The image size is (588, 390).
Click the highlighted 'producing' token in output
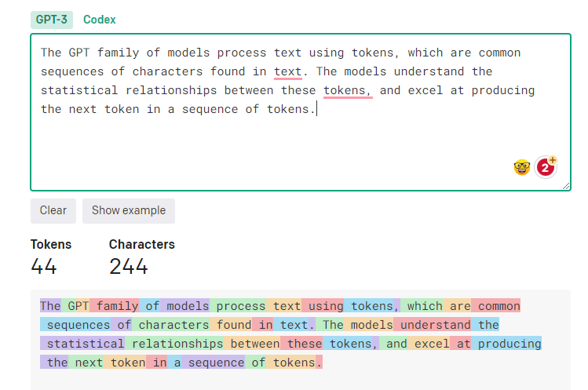[x=506, y=344]
